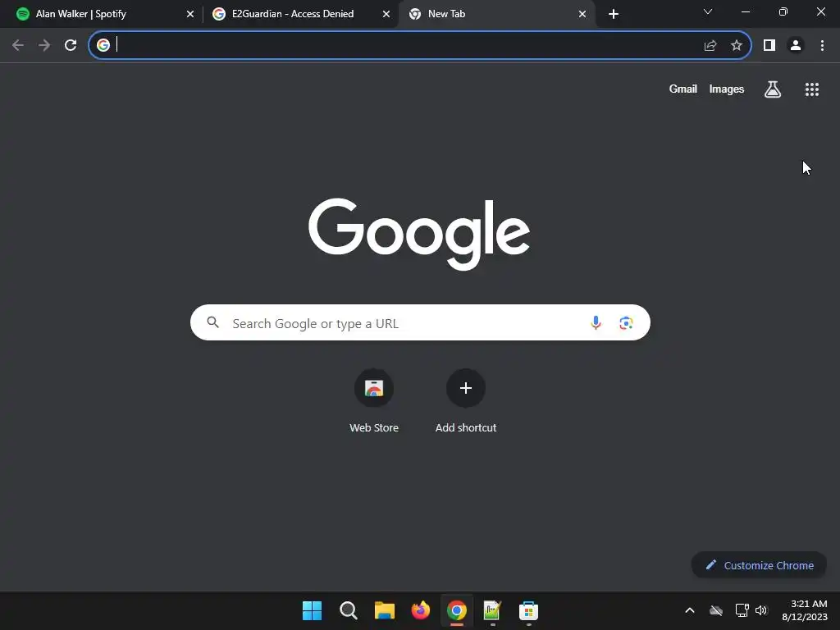Viewport: 840px width, 630px height.
Task: Close the New Tab tab
Action: (x=582, y=14)
